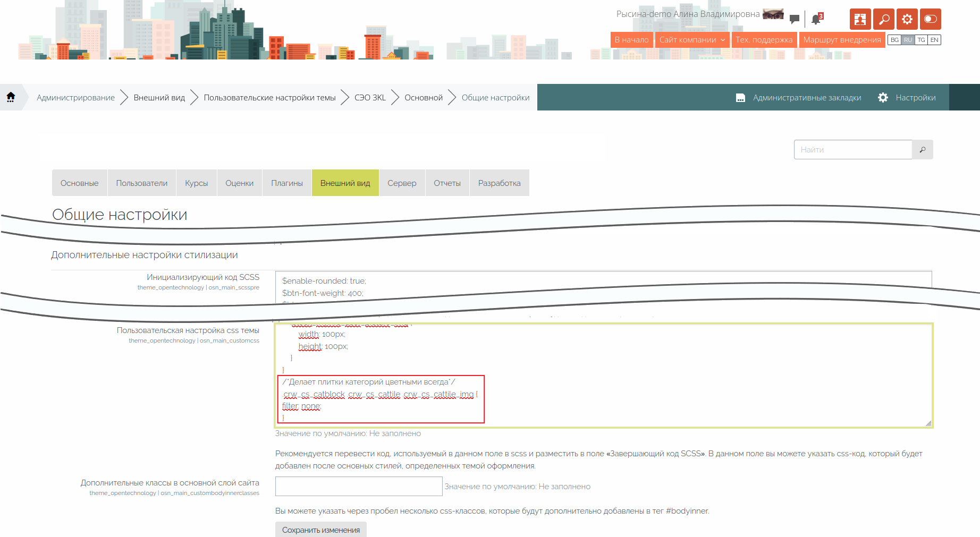The image size is (980, 537).
Task: Open notifications bell with 3 badge
Action: point(816,20)
